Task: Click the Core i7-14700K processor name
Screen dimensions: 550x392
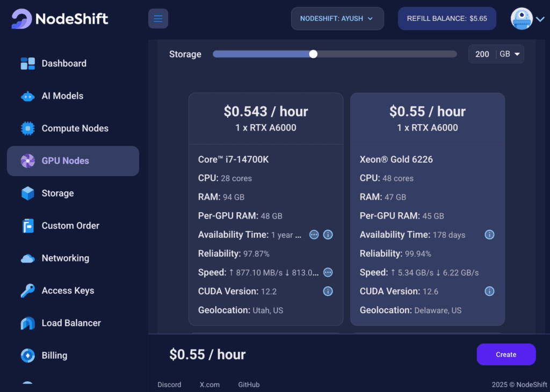Action: (x=233, y=159)
